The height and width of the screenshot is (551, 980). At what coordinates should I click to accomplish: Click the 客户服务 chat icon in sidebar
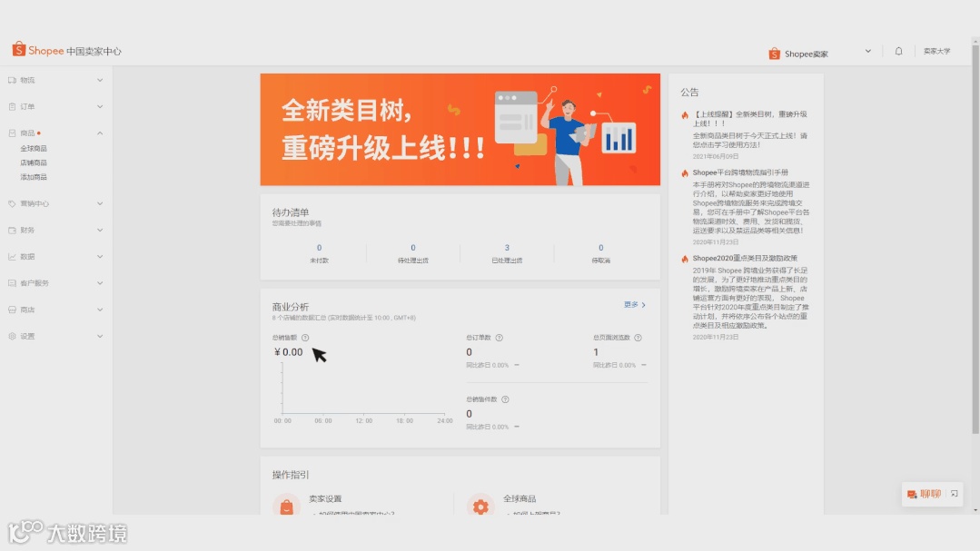tap(12, 283)
